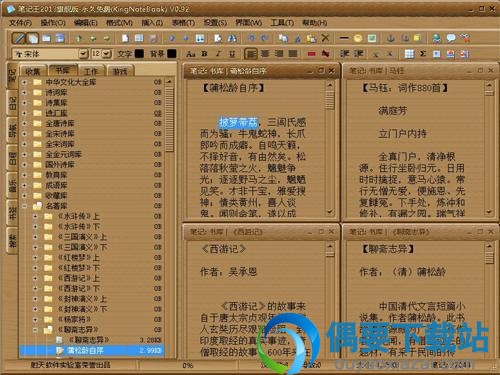This screenshot has height=375, width=500.
Task: Click the X delete icon in the top toolbar
Action: (x=325, y=38)
